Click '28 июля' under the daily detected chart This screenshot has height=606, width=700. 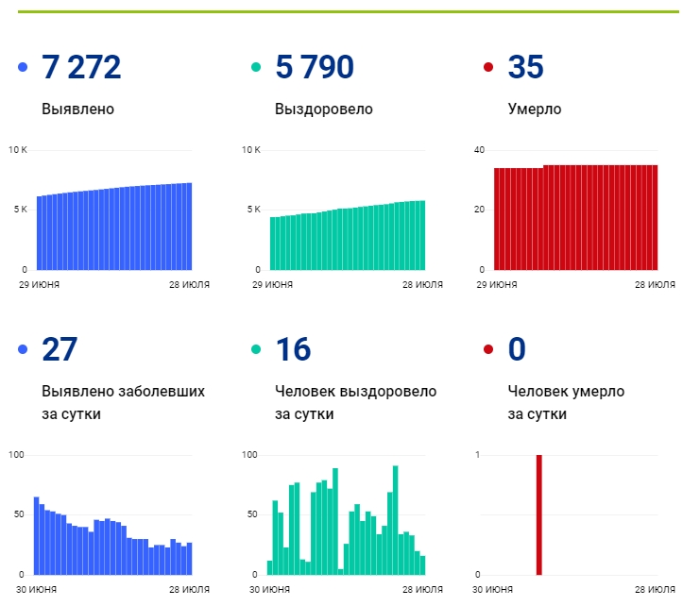[189, 590]
